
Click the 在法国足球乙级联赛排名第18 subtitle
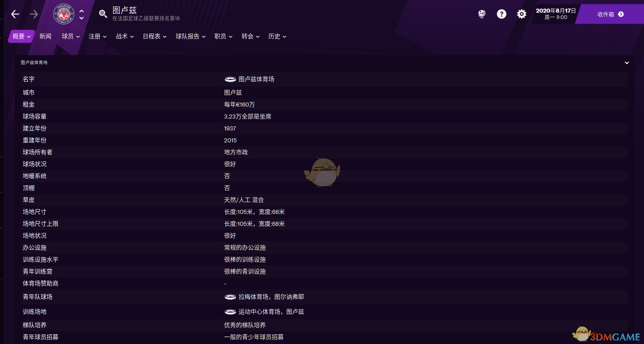[146, 18]
